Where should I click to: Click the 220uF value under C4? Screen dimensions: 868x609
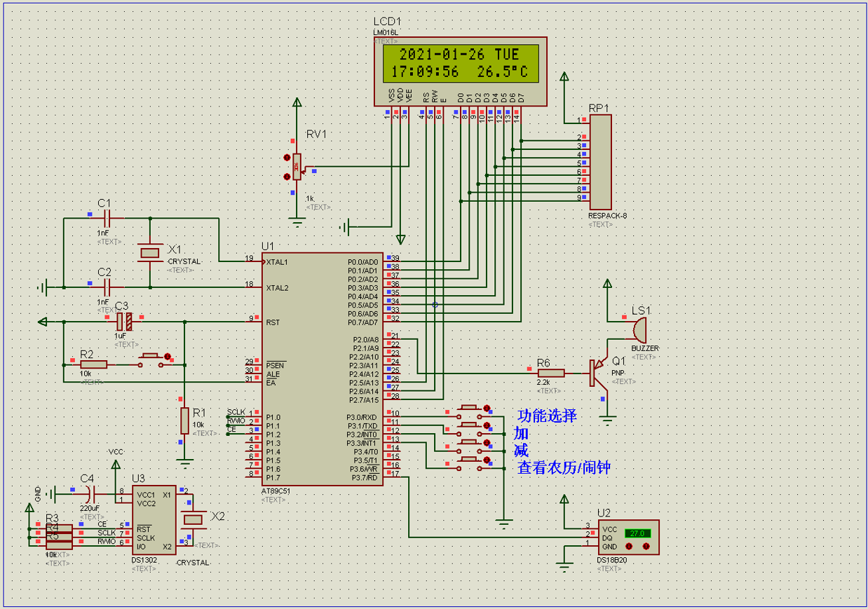(90, 508)
